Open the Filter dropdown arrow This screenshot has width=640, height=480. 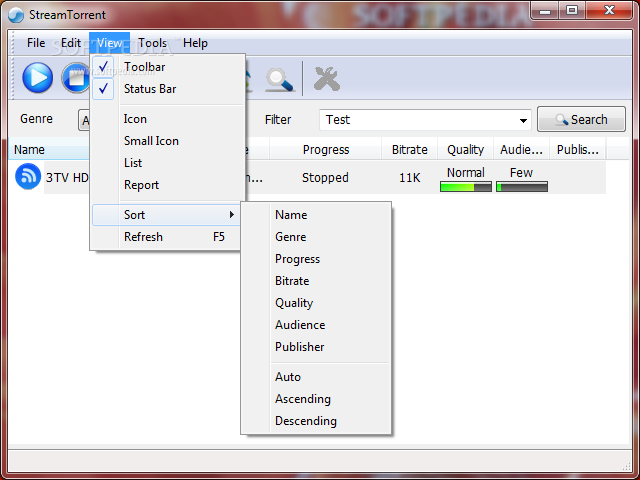[x=523, y=120]
